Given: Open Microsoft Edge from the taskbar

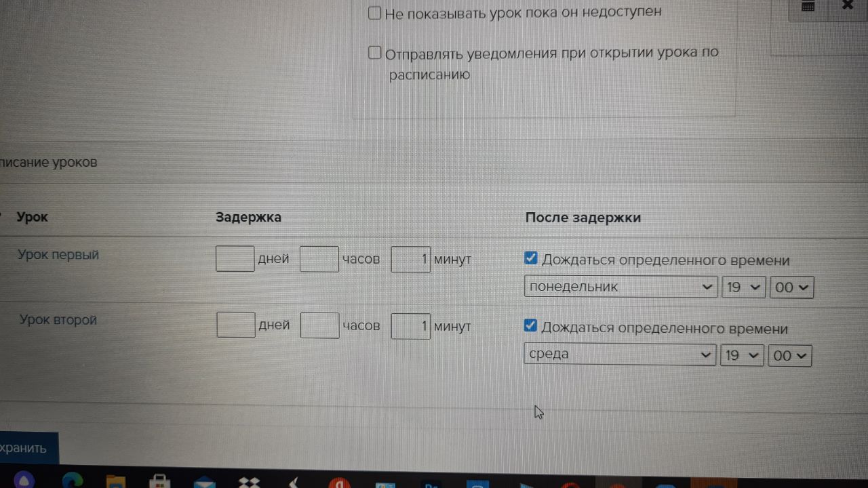Looking at the screenshot, I should click(72, 481).
